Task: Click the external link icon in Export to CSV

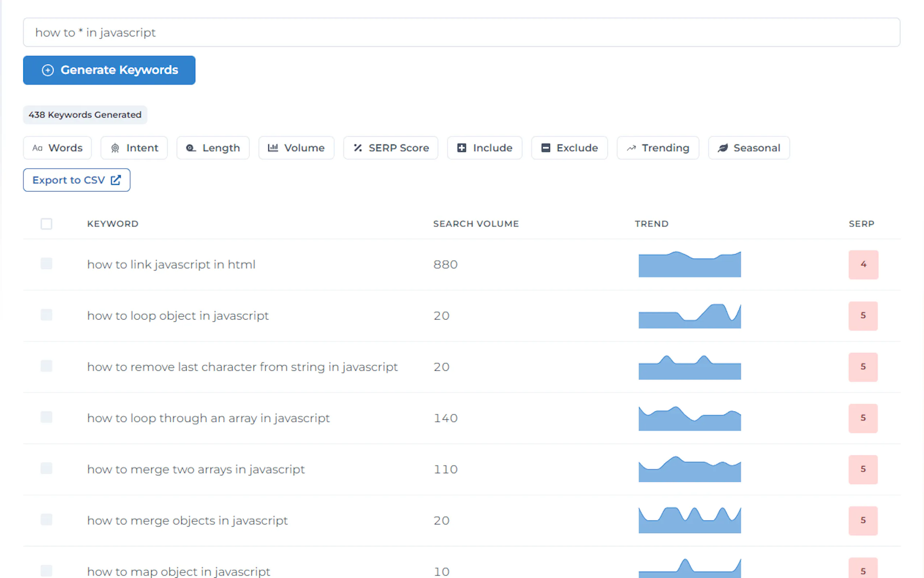Action: pos(116,180)
